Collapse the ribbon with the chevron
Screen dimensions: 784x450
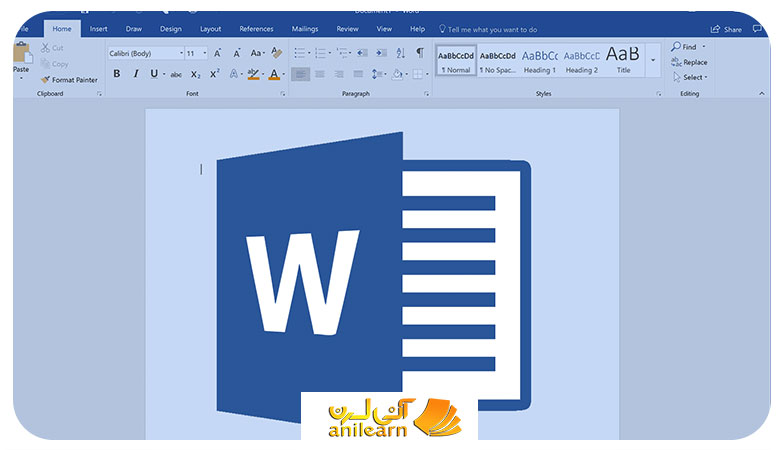click(x=762, y=93)
